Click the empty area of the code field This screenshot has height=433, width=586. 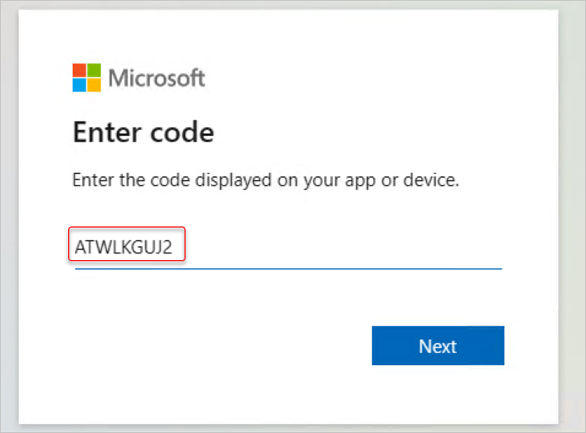tap(344, 247)
